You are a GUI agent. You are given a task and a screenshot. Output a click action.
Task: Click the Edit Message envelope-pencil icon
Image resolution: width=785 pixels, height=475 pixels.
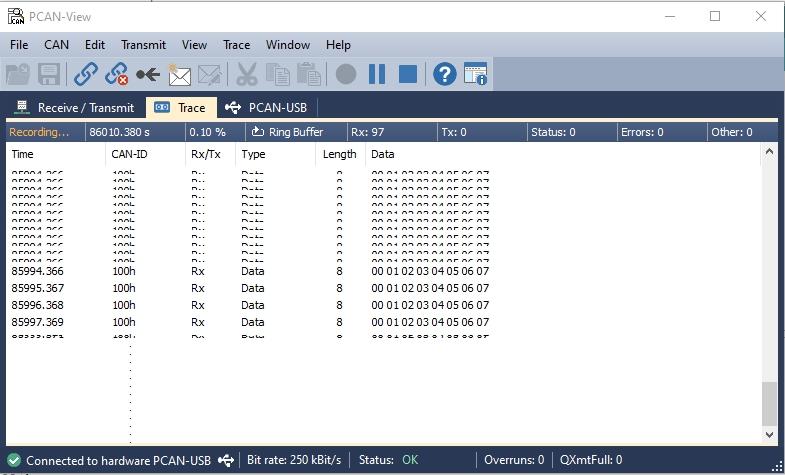210,75
